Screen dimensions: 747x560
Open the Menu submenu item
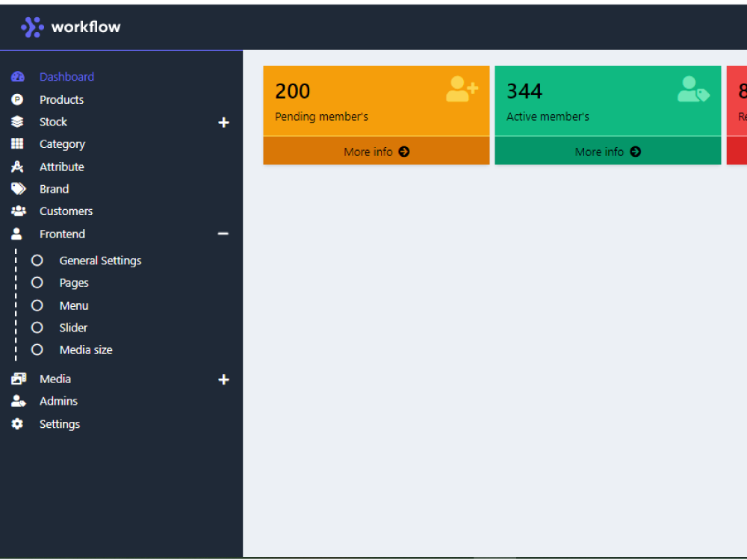[x=74, y=305]
